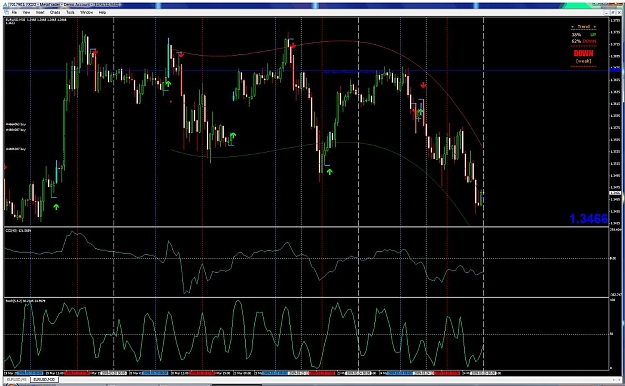Click the EURUSD symbol header on the chart
625x386 pixels.
pos(36,20)
